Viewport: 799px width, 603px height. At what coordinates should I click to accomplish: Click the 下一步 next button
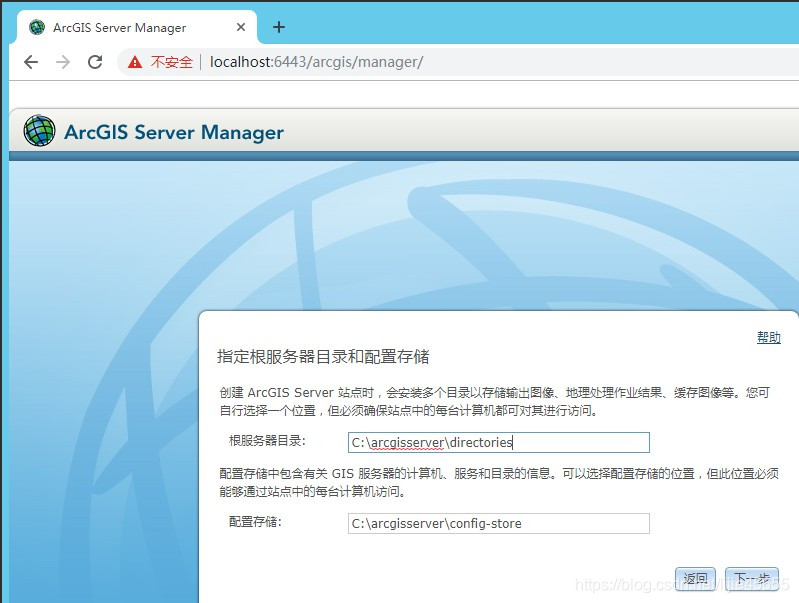coord(752,580)
